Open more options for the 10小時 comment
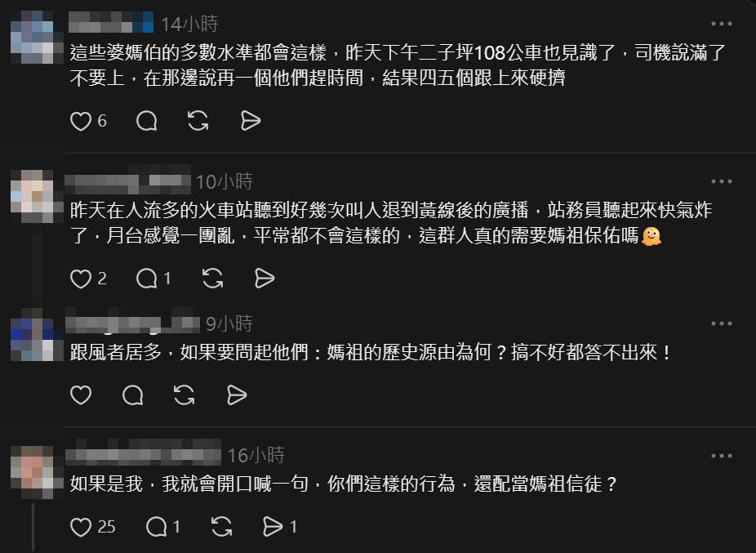 (x=721, y=181)
